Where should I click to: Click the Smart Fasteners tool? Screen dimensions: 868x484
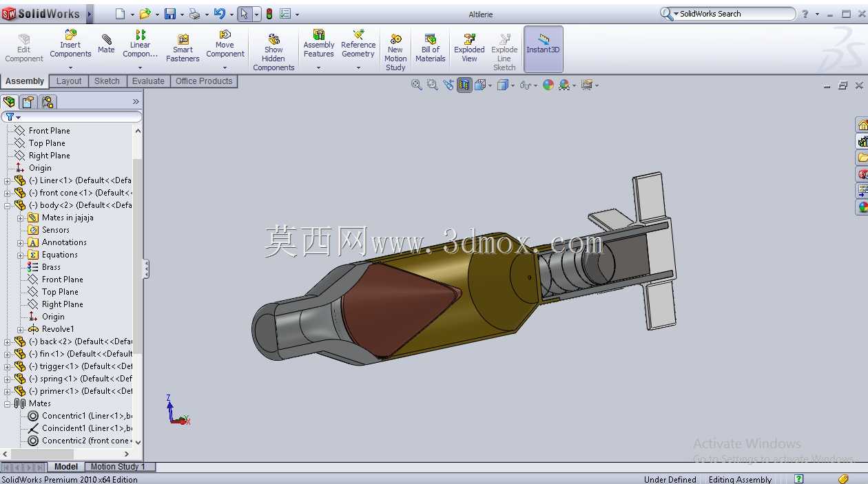(x=183, y=48)
